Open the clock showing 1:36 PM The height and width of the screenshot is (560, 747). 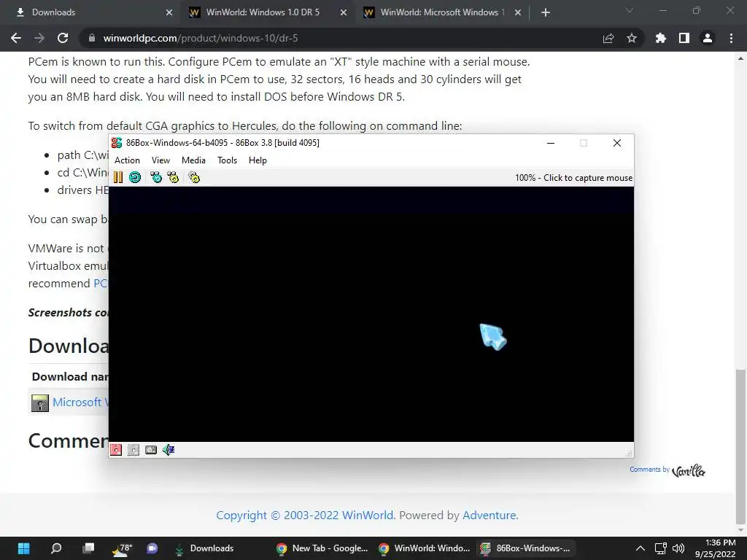point(715,548)
